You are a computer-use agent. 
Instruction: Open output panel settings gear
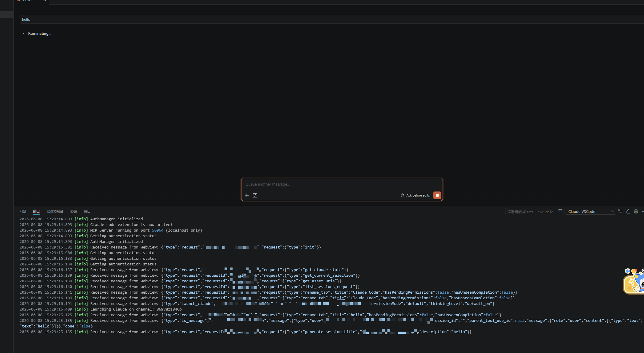tap(636, 211)
